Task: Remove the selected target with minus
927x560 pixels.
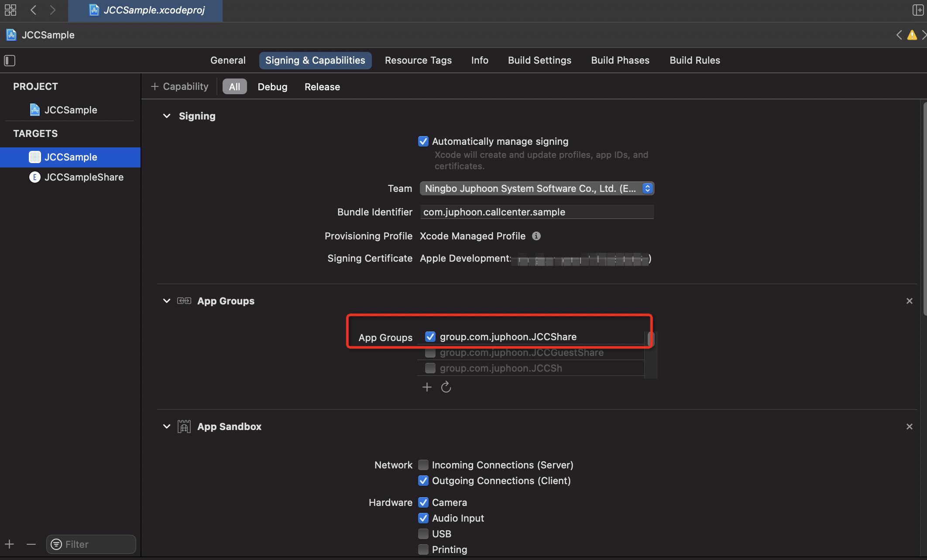Action: coord(31,544)
